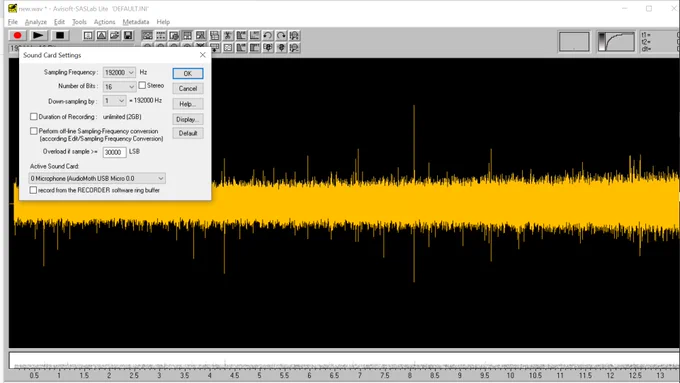The width and height of the screenshot is (680, 383).
Task: Open the Actions menu
Action: 105,22
